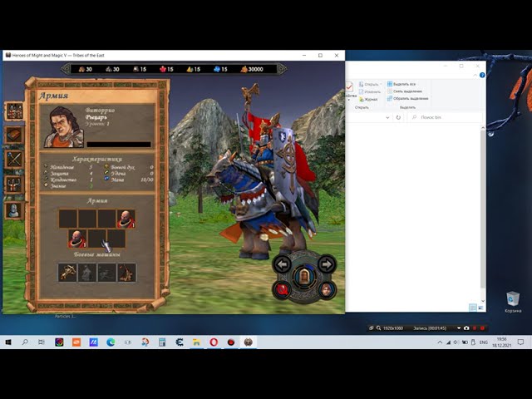Click 'Выделить все' in Explorer ribbon
Screen dimensions: 532x399
tap(401, 84)
